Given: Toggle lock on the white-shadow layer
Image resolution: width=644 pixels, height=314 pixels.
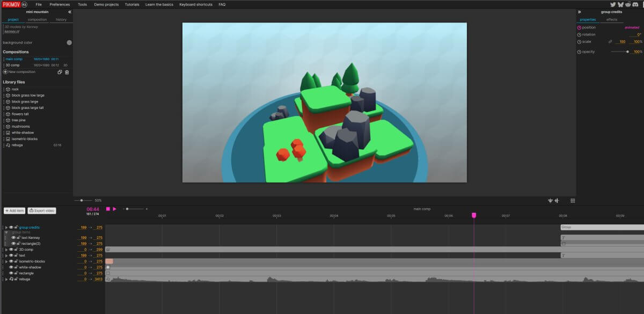Looking at the screenshot, I should pyautogui.click(x=17, y=267).
